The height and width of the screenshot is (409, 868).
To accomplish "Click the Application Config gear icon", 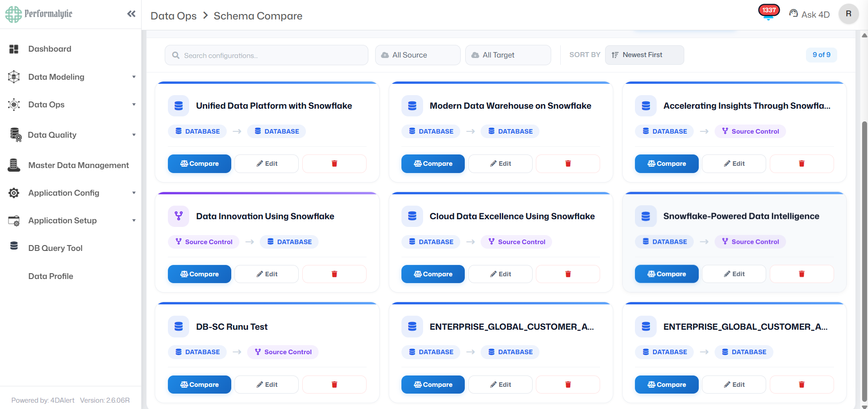I will tap(14, 193).
